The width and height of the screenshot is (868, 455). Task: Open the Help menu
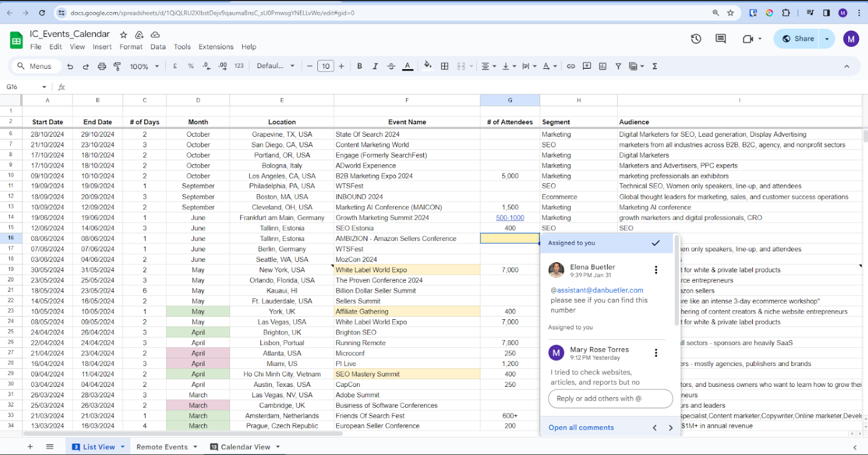249,47
